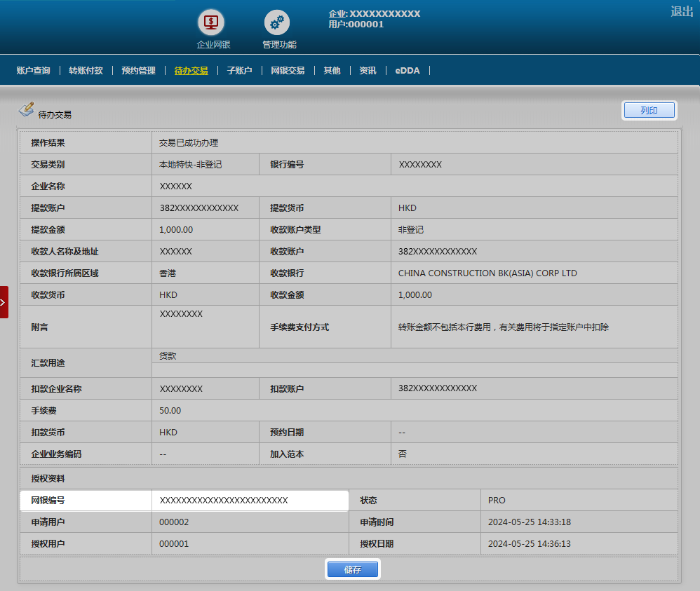The image size is (700, 591).
Task: Open the 网银交易 menu
Action: (x=288, y=71)
